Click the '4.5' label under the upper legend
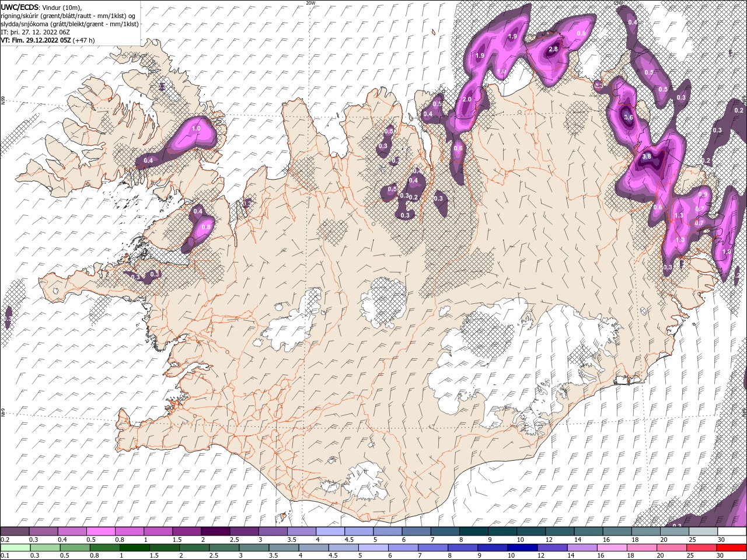This screenshot has width=747, height=560. tap(350, 540)
